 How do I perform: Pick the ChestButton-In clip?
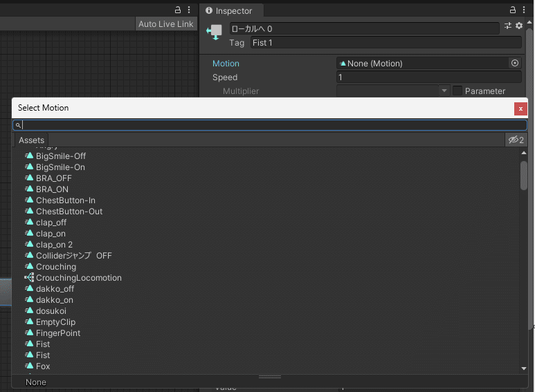(x=66, y=200)
